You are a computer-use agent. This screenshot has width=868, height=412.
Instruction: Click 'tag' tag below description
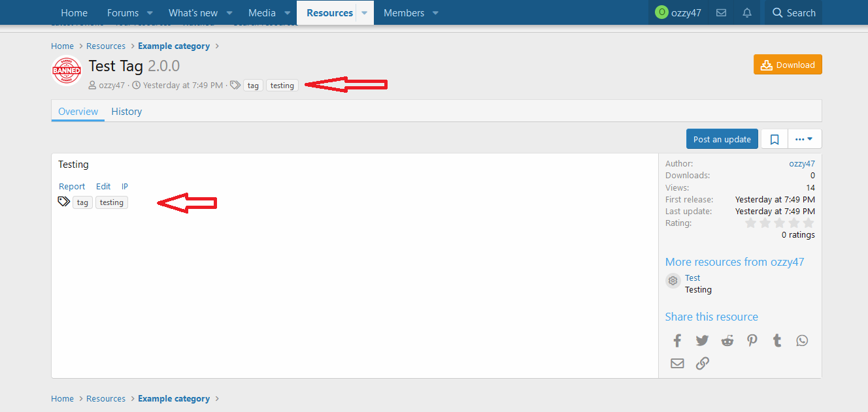point(82,202)
